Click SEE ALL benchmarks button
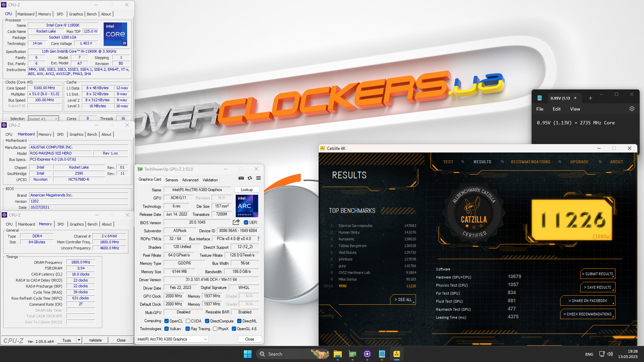 tap(403, 299)
